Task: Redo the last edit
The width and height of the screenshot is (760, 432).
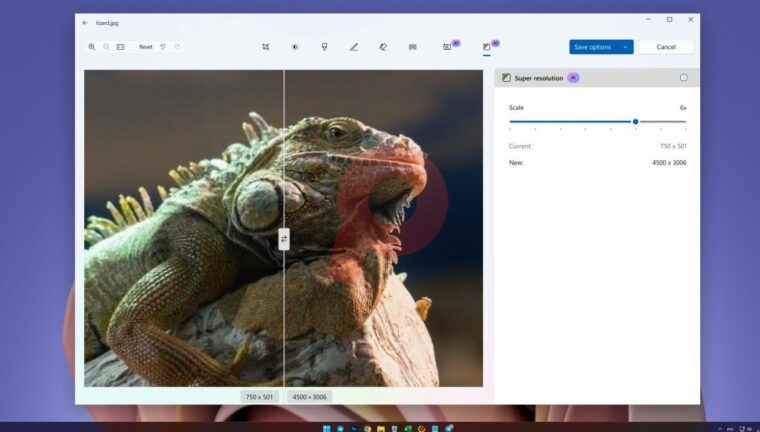Action: [177, 47]
